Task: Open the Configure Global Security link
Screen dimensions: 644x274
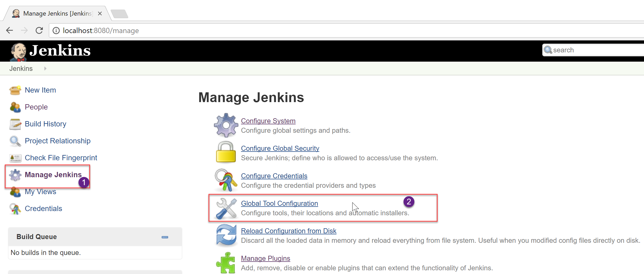Action: click(x=280, y=148)
